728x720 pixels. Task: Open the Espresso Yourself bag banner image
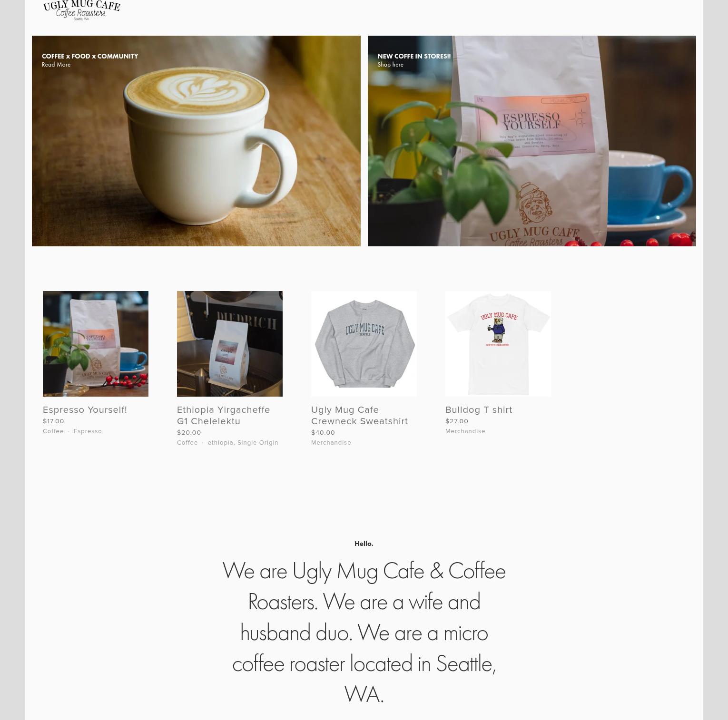point(532,141)
